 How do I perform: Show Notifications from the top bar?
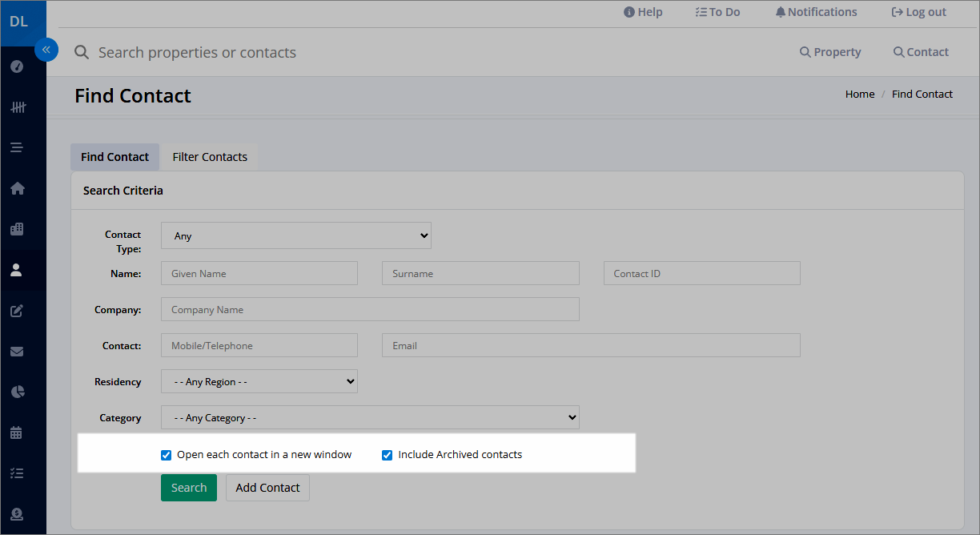pos(816,12)
